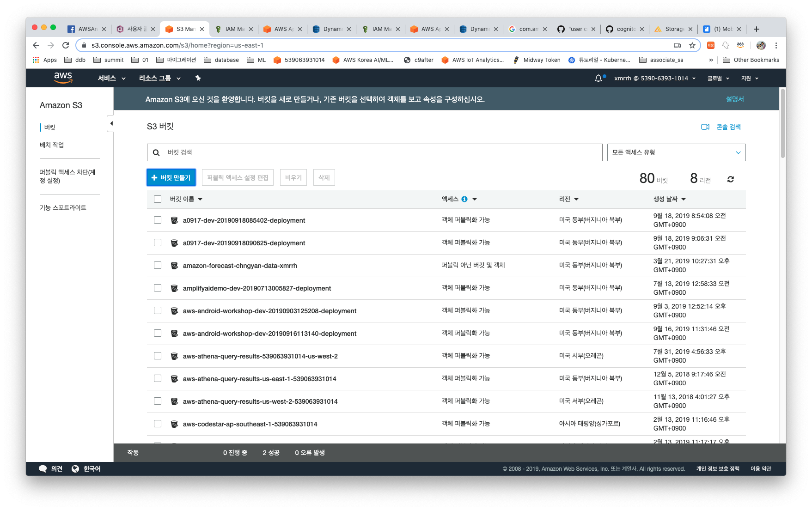
Task: Sort by 생성 날짜 column arrow
Action: tap(684, 200)
